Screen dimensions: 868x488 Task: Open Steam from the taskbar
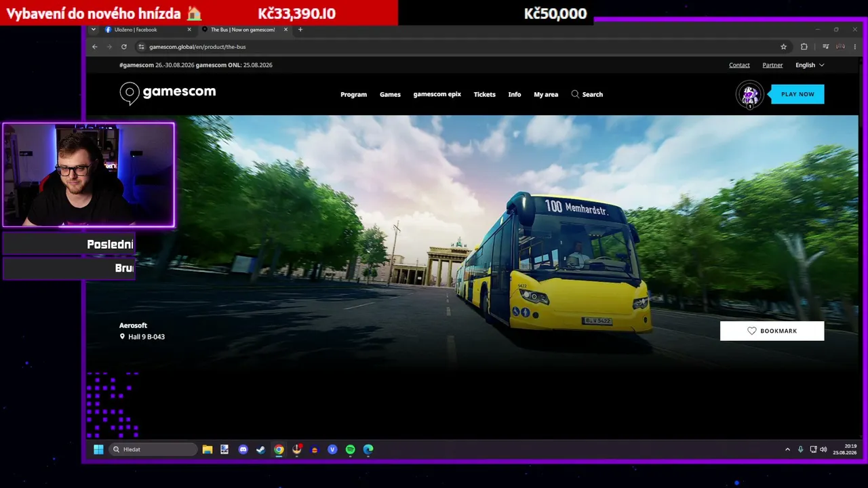coord(261,449)
